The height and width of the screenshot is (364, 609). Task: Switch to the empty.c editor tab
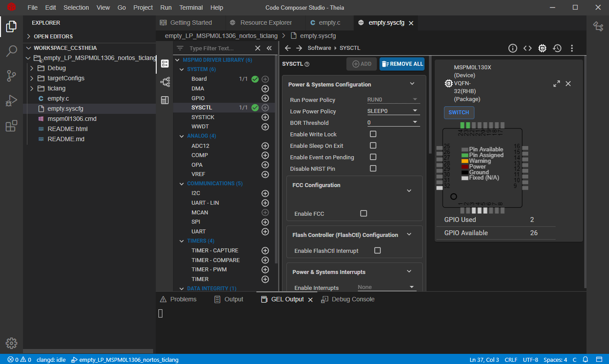coord(329,23)
